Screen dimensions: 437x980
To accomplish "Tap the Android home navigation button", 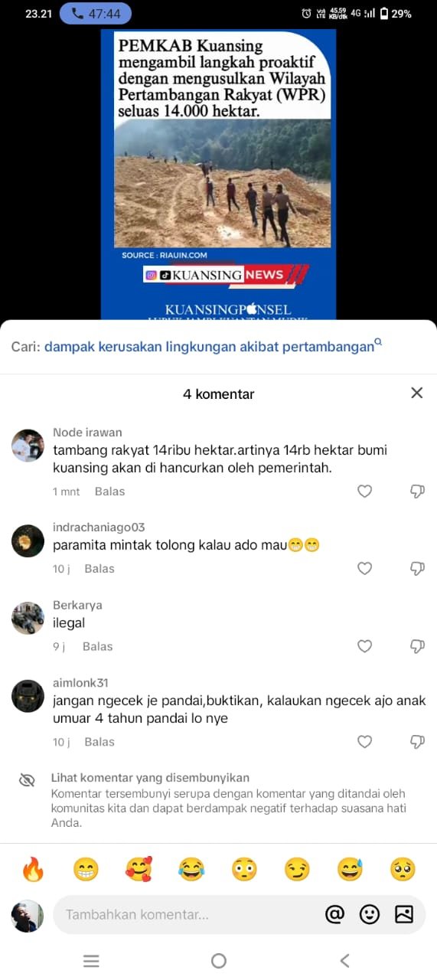I will (x=219, y=961).
